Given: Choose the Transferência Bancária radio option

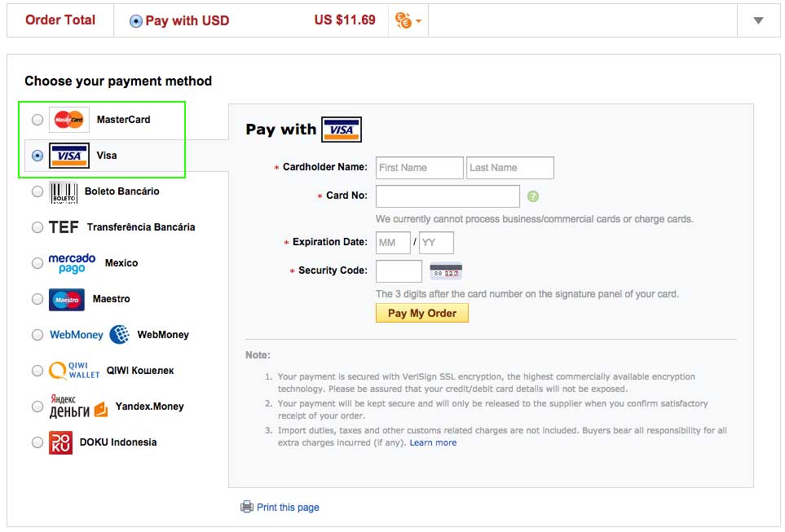Looking at the screenshot, I should pyautogui.click(x=37, y=227).
